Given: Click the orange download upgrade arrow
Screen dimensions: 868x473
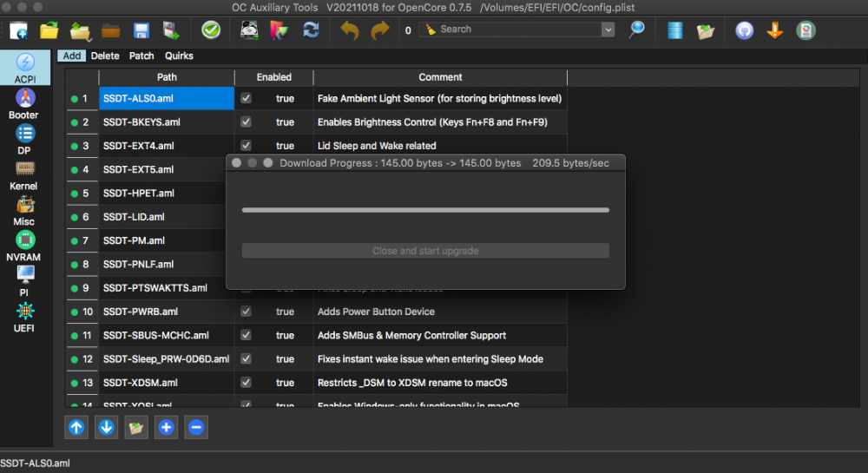Looking at the screenshot, I should tap(775, 30).
